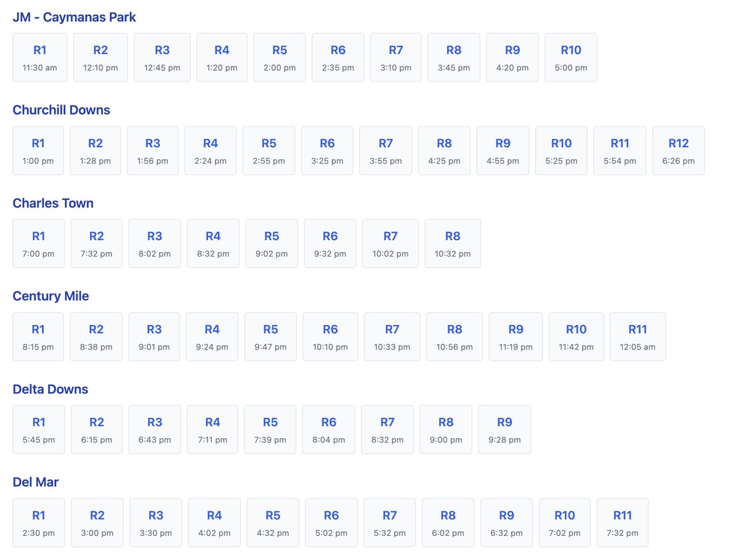The height and width of the screenshot is (560, 739).
Task: Select Century Mile R9 at 11:19 pm
Action: coord(516,337)
